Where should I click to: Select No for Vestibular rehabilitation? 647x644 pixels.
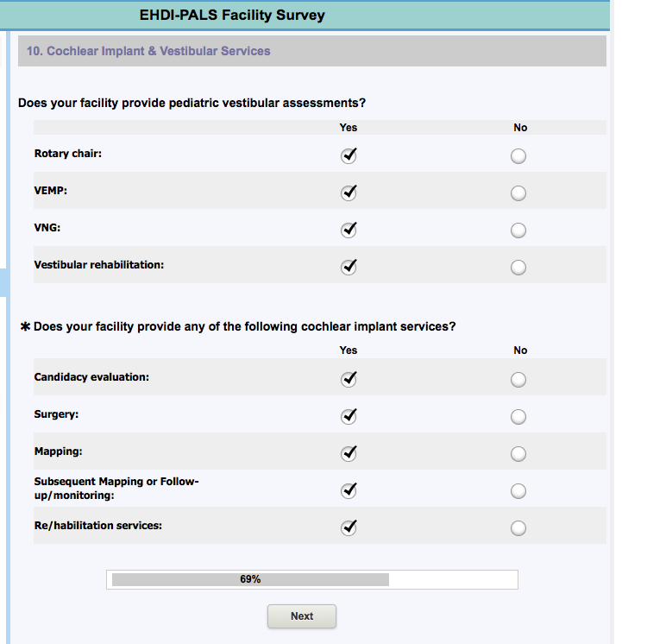click(518, 268)
